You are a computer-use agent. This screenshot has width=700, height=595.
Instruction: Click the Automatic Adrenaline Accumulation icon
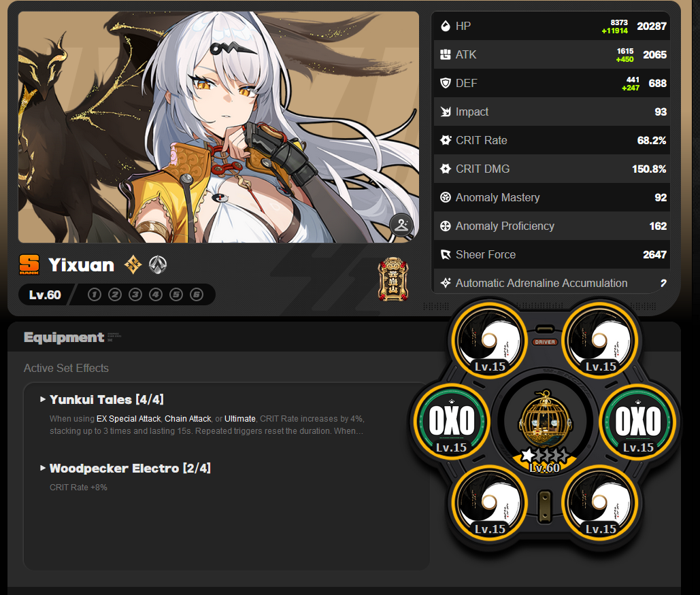point(445,283)
